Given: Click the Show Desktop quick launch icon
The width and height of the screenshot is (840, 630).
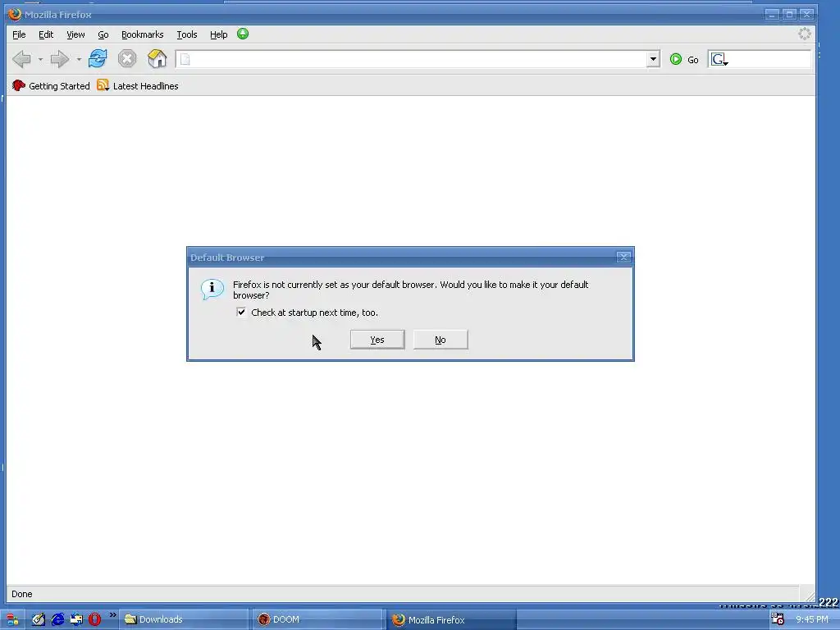Looking at the screenshot, I should pos(76,619).
